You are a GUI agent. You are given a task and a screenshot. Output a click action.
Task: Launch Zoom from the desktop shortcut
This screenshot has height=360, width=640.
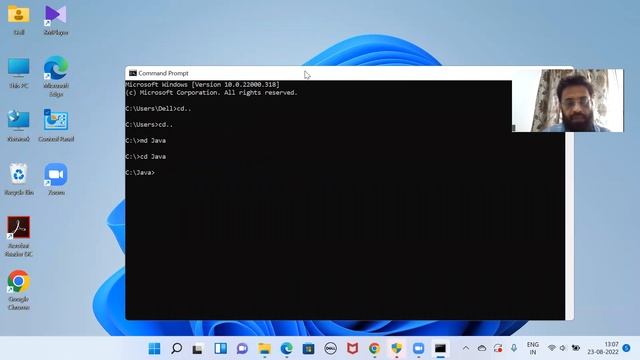(56, 180)
